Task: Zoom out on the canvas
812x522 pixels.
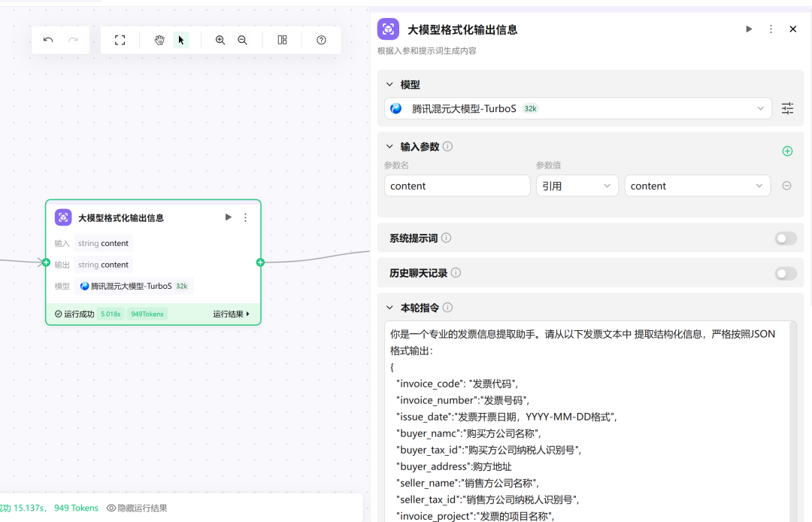Action: click(242, 40)
